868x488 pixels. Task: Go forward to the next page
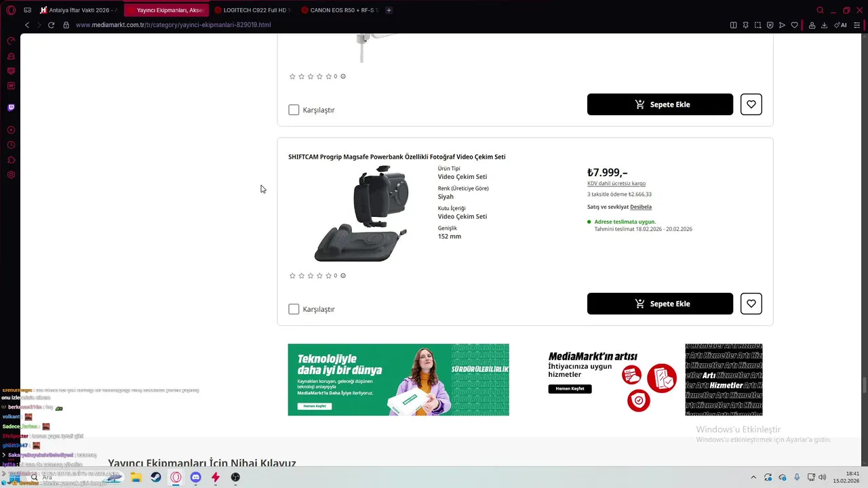pos(39,25)
